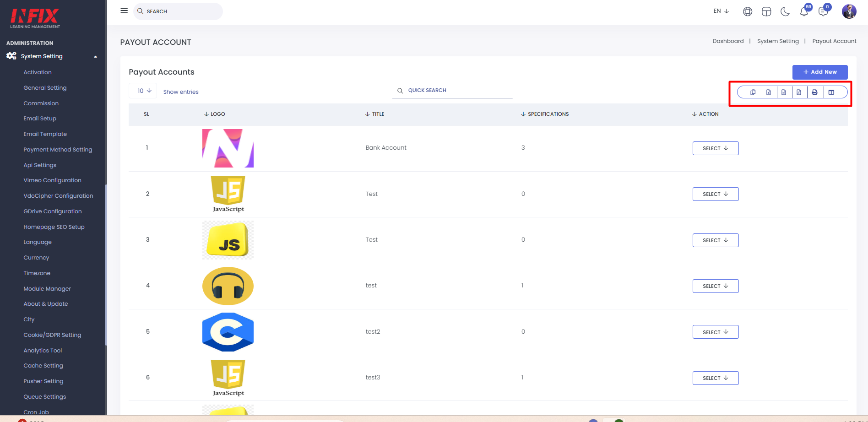Click the Infix LMS logo
This screenshot has height=422, width=868.
[x=35, y=18]
